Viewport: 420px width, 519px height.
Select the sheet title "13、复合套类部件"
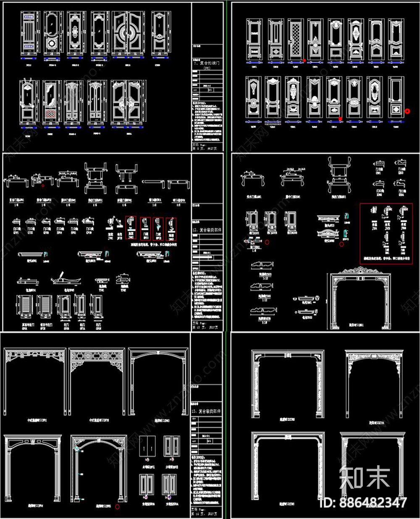(206, 411)
